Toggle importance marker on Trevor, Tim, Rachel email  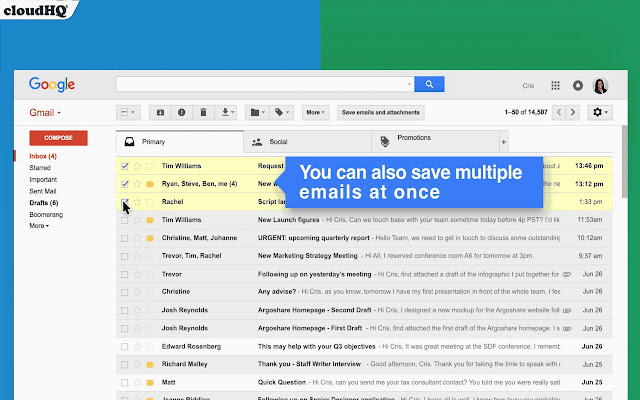pos(150,256)
